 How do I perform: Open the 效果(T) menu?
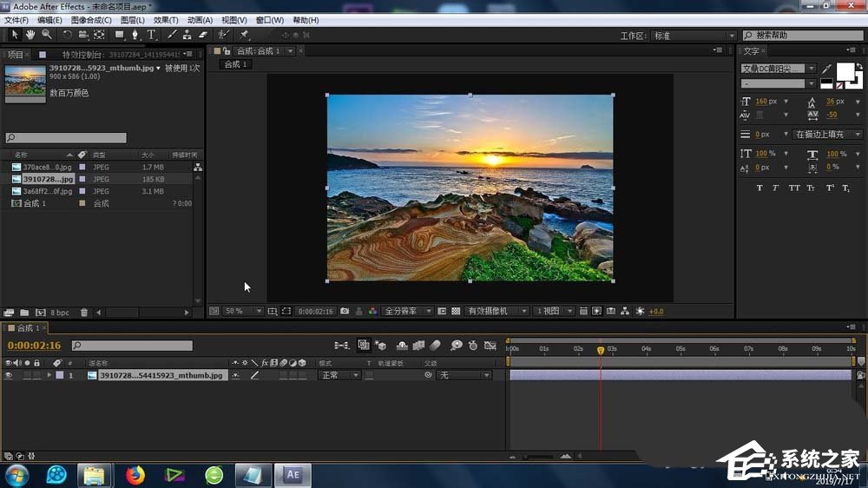click(x=166, y=20)
